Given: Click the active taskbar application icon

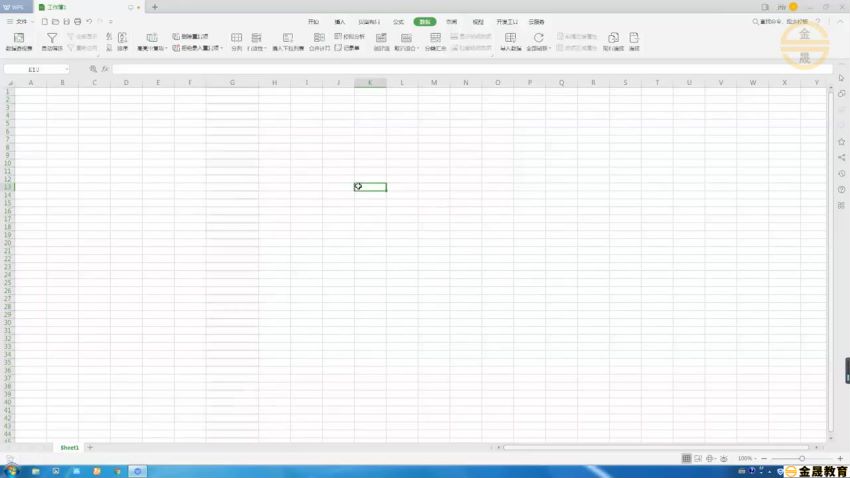Looking at the screenshot, I should (x=137, y=471).
